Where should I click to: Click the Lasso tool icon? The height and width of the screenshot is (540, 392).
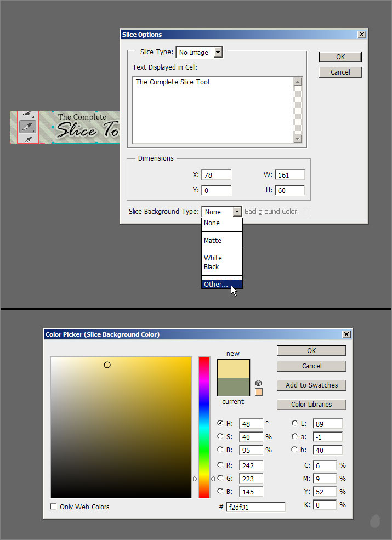pyautogui.click(x=27, y=115)
